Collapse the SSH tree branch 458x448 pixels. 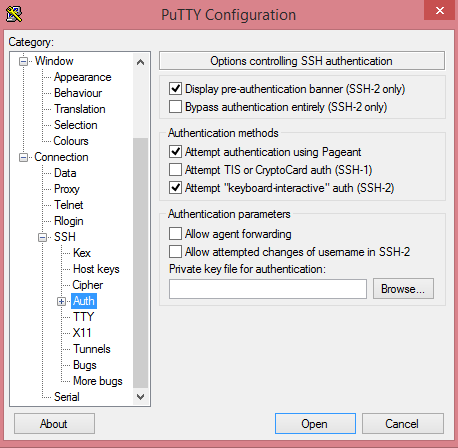(42, 237)
